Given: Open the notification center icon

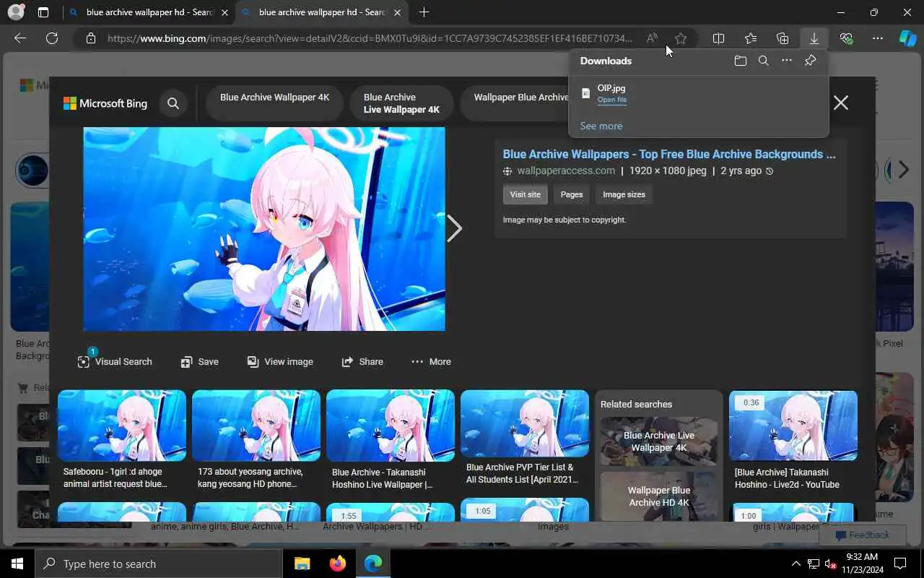Looking at the screenshot, I should (x=900, y=564).
